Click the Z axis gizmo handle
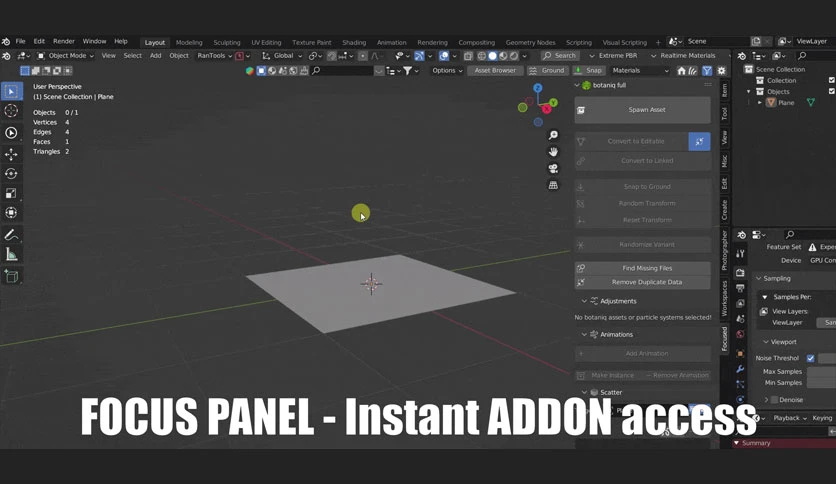 537,88
